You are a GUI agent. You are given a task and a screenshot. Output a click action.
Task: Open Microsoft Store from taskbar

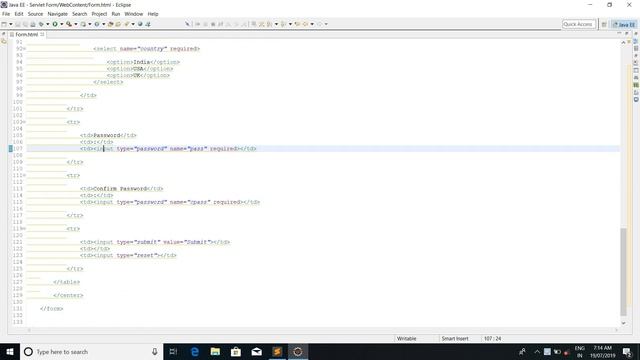click(236, 352)
